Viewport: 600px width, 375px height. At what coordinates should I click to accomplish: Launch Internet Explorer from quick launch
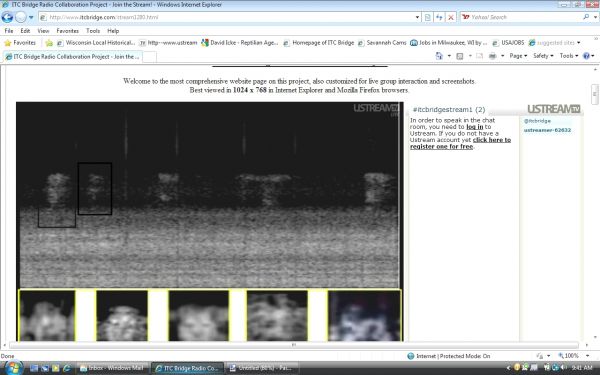coord(67,368)
